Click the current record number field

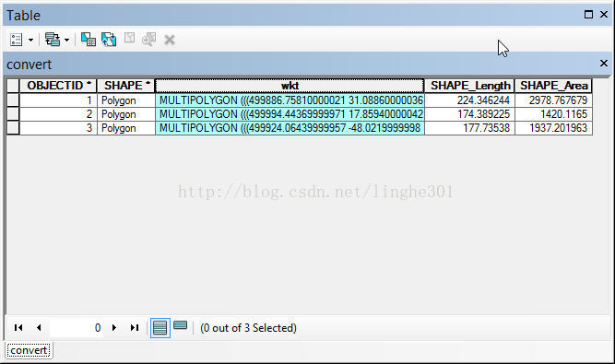pyautogui.click(x=77, y=327)
